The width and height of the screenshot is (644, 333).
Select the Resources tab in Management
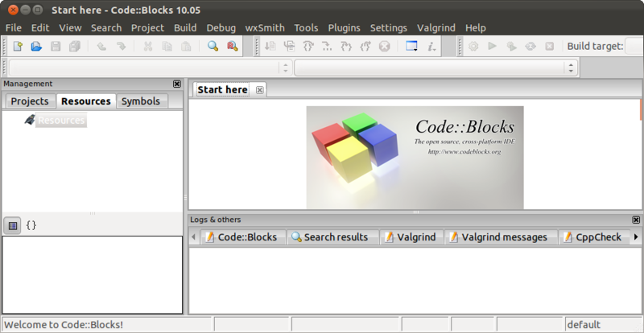(x=86, y=101)
